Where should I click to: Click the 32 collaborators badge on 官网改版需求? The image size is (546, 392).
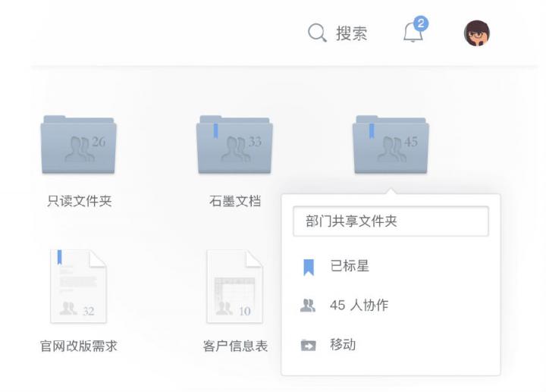(77, 309)
